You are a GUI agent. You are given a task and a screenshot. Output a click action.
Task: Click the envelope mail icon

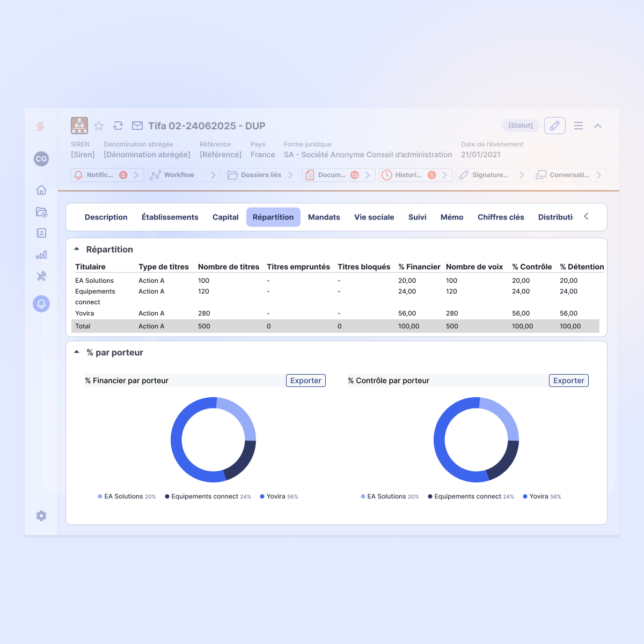click(137, 126)
